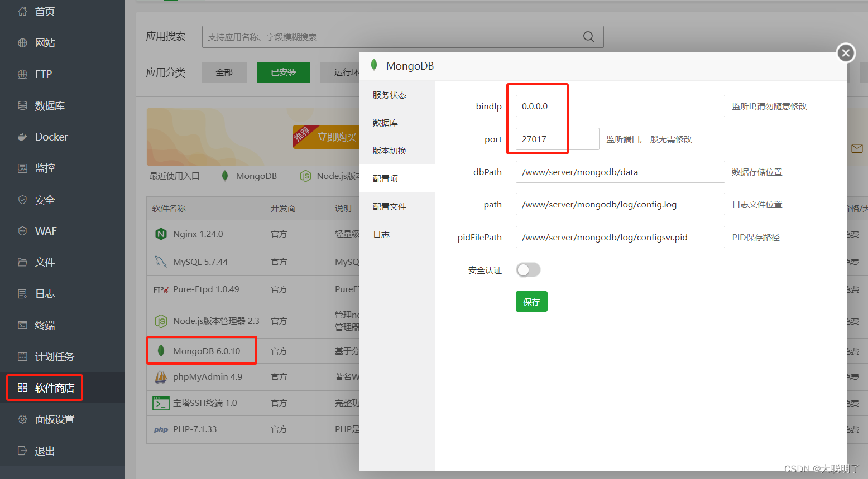Image resolution: width=868 pixels, height=479 pixels.
Task: Click the dbPath input field
Action: (620, 172)
